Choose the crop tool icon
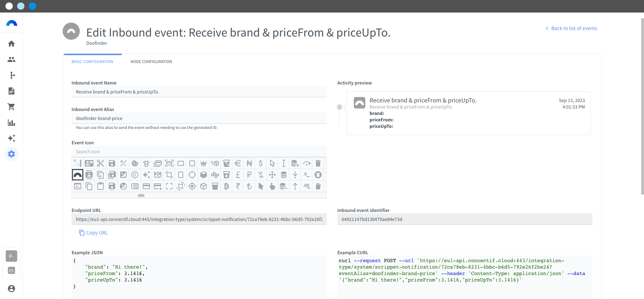 (x=169, y=175)
